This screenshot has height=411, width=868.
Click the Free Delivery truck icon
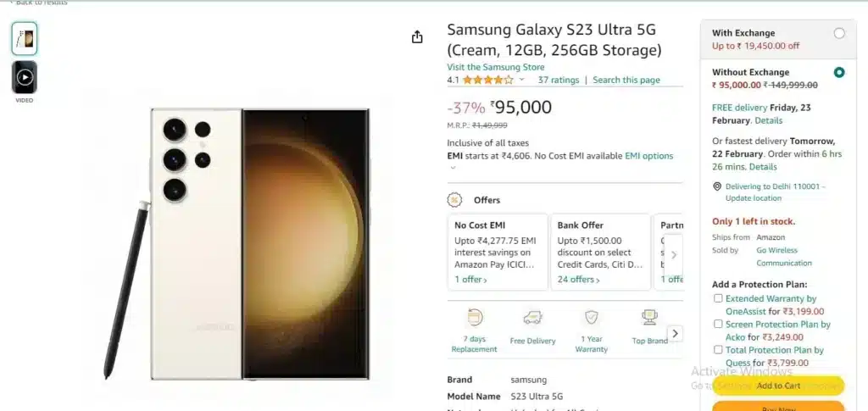click(532, 318)
